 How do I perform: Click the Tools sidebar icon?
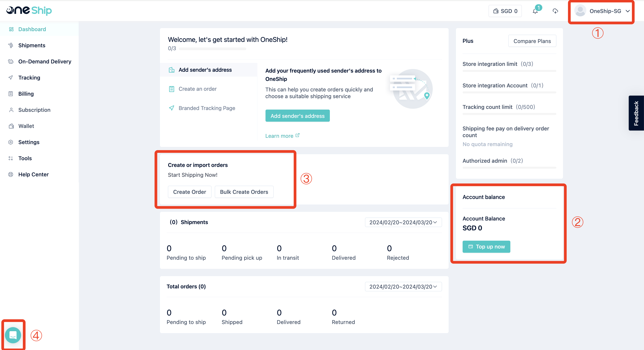pyautogui.click(x=11, y=158)
